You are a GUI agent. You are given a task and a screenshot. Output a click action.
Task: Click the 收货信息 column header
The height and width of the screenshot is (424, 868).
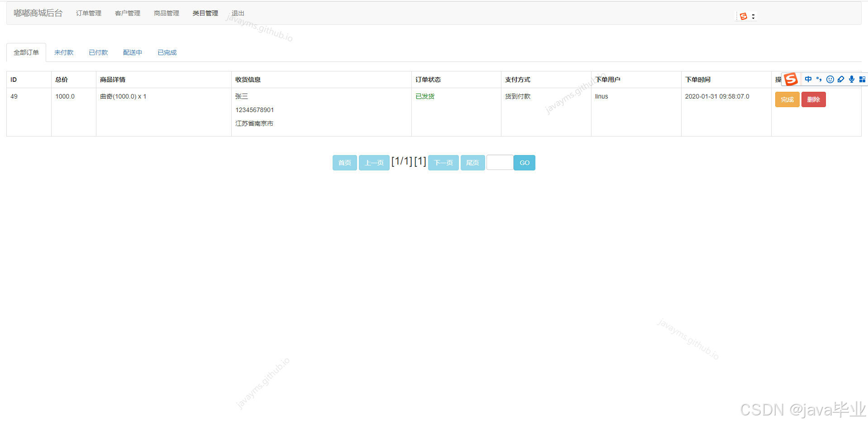(248, 80)
